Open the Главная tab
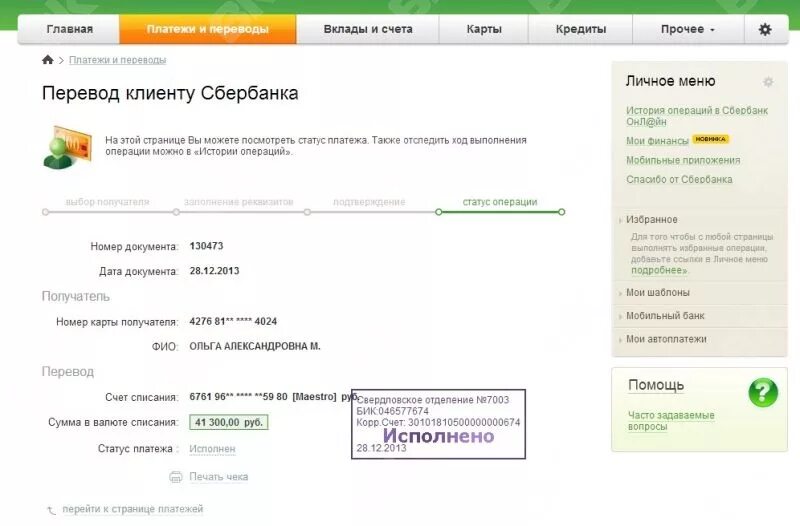This screenshot has height=526, width=800. click(x=69, y=29)
